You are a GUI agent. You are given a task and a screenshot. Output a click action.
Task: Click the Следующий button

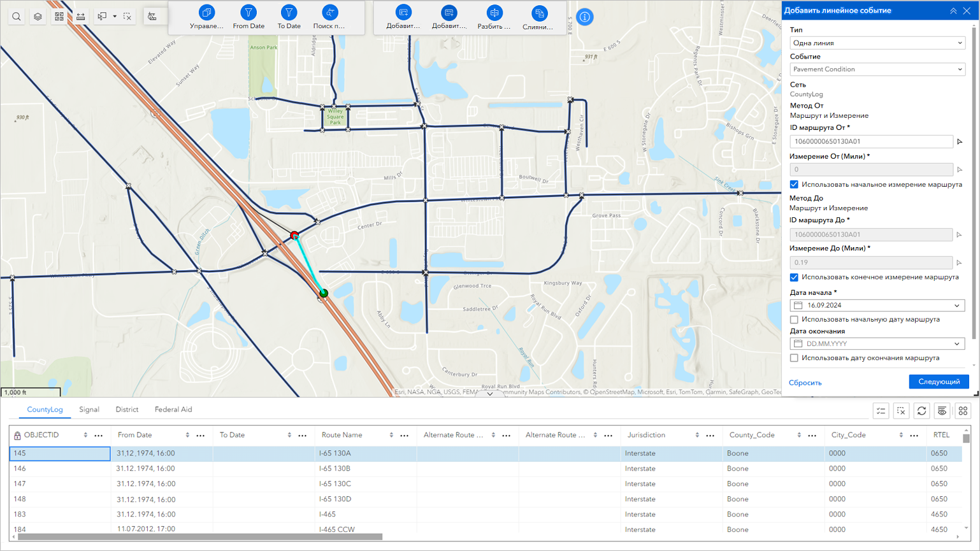click(939, 382)
